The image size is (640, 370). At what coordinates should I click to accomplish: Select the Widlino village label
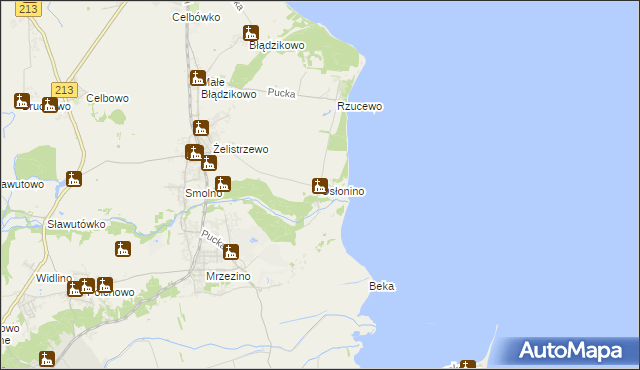(54, 278)
